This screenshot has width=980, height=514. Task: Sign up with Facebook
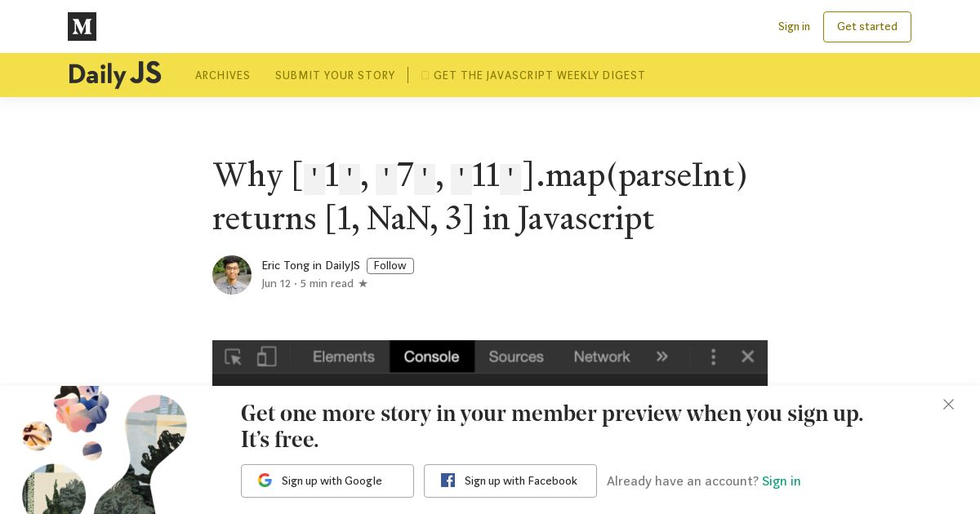pyautogui.click(x=510, y=481)
